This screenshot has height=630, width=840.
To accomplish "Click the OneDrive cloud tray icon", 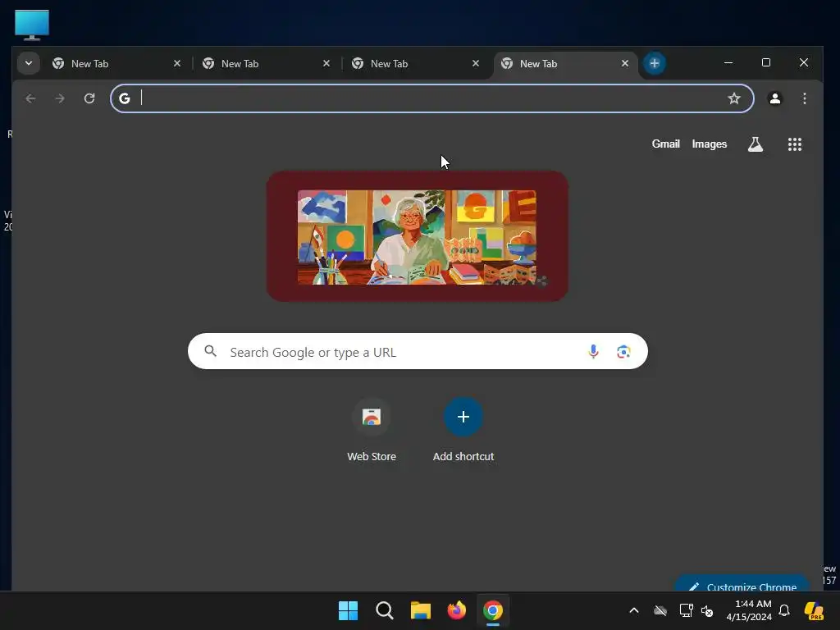I will click(x=660, y=610).
